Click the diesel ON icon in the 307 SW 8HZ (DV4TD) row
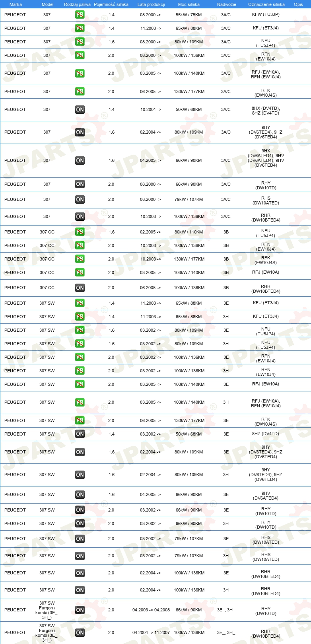This screenshot has height=644, width=311. 80,434
